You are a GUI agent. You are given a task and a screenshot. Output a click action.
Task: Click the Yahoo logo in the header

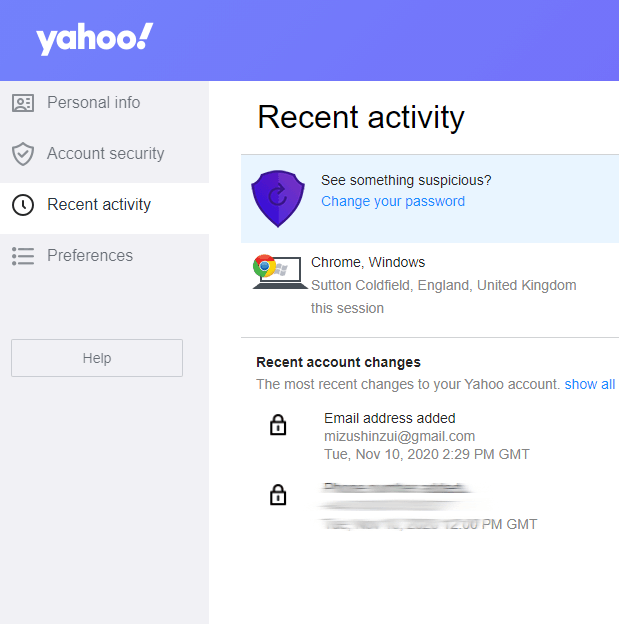95,40
